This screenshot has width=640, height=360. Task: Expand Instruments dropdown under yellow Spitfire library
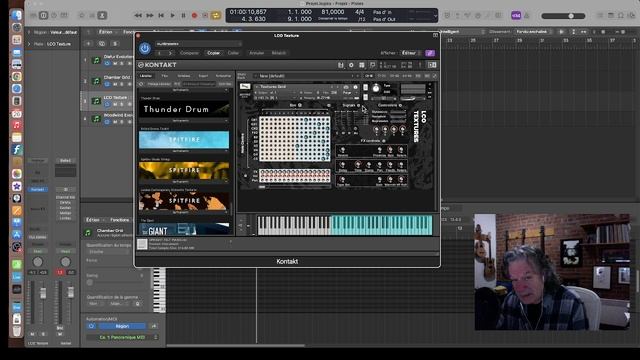tap(184, 182)
